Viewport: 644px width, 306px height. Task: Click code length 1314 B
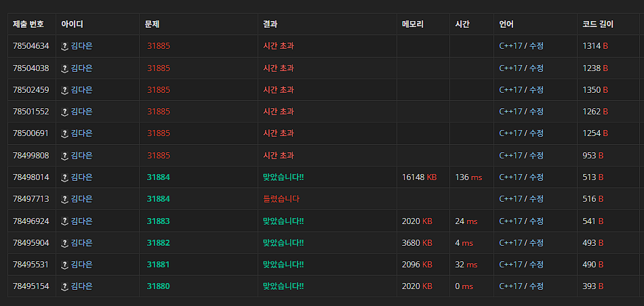[595, 46]
